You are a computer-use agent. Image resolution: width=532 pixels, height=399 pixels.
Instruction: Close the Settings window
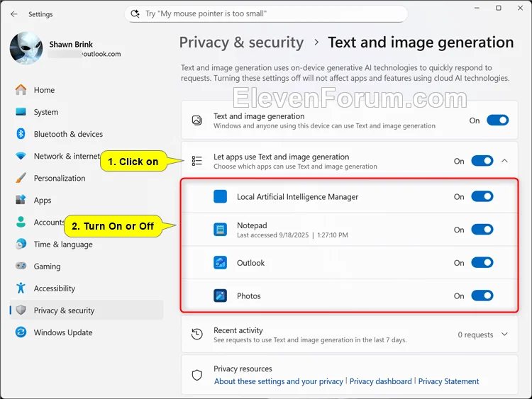pyautogui.click(x=520, y=8)
